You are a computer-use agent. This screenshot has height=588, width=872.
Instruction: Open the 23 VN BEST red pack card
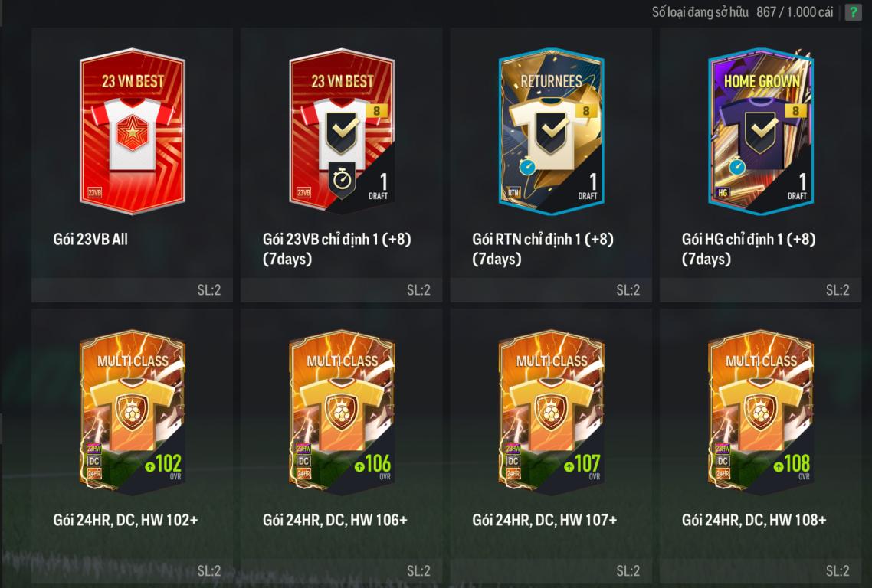[x=133, y=131]
